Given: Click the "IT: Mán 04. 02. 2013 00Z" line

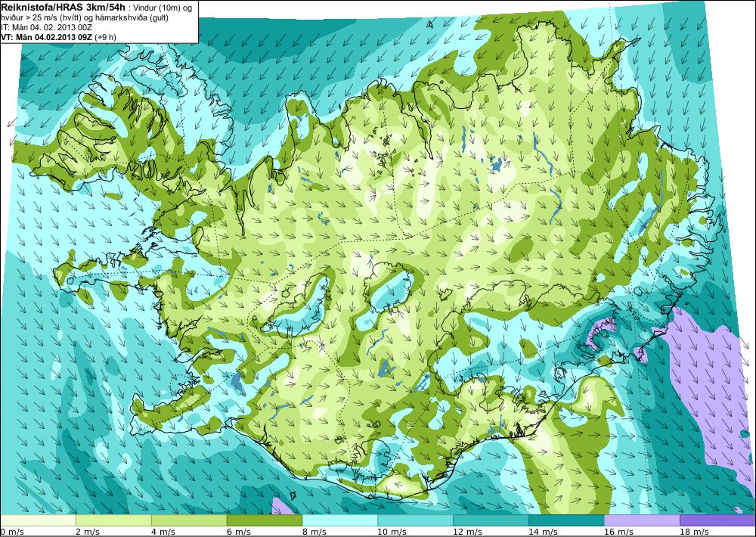Looking at the screenshot, I should pyautogui.click(x=46, y=27).
